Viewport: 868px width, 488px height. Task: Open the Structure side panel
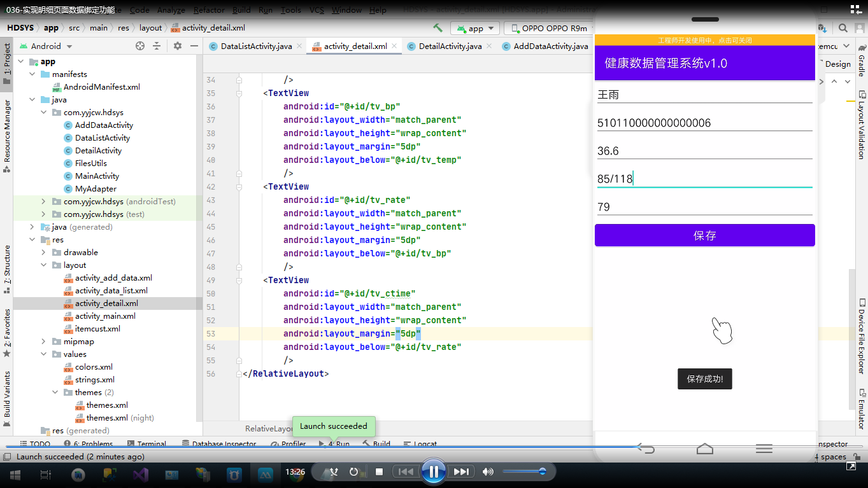click(x=7, y=268)
